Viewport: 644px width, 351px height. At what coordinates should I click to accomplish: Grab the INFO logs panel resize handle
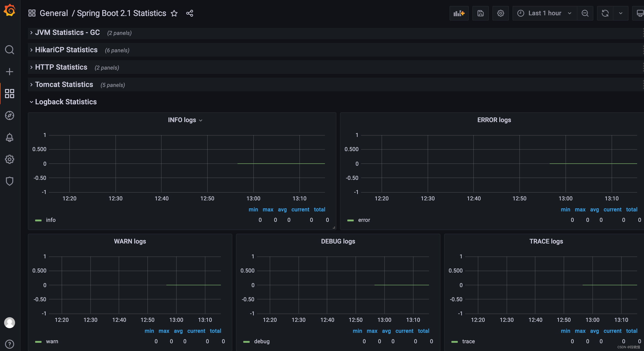point(334,228)
